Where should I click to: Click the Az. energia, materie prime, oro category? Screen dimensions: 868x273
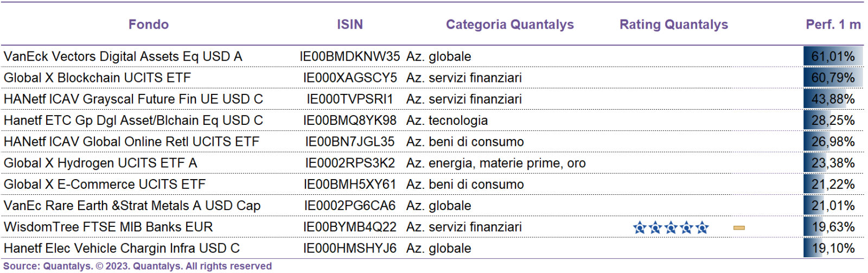point(496,163)
